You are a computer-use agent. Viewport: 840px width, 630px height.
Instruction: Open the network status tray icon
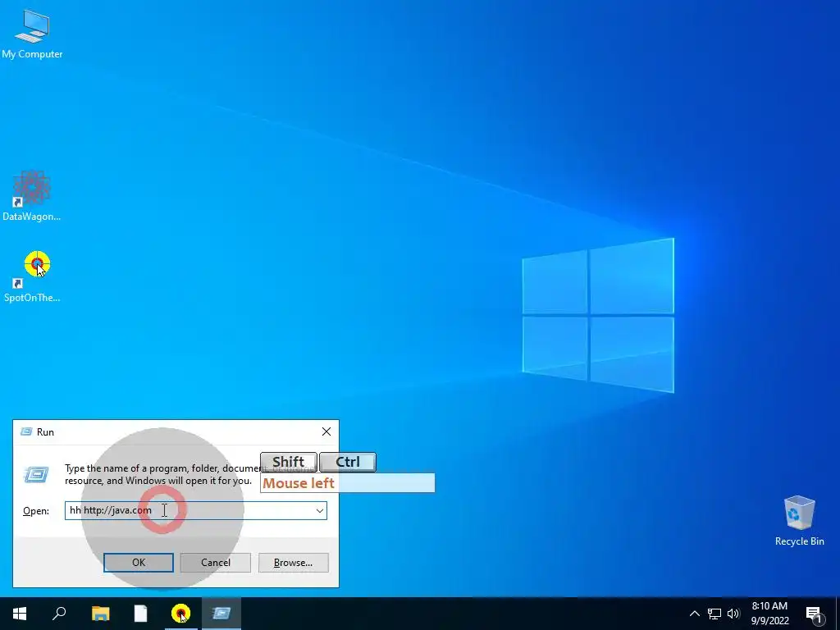pyautogui.click(x=714, y=614)
